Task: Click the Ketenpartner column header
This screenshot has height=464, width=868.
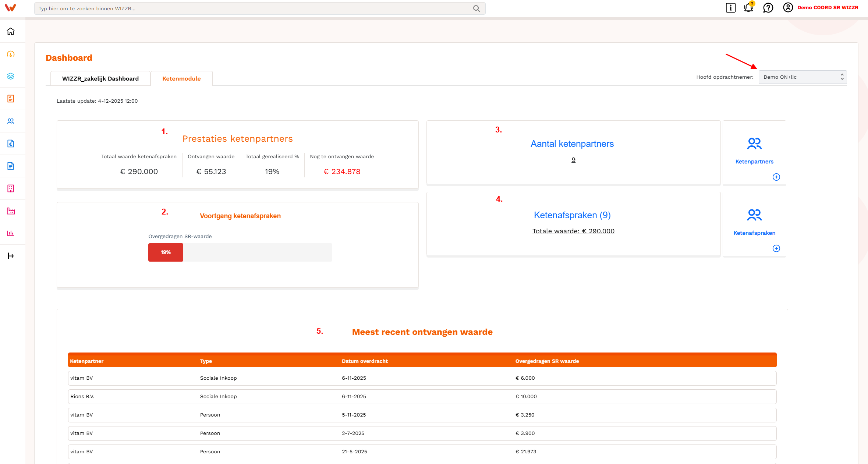Action: coord(87,361)
